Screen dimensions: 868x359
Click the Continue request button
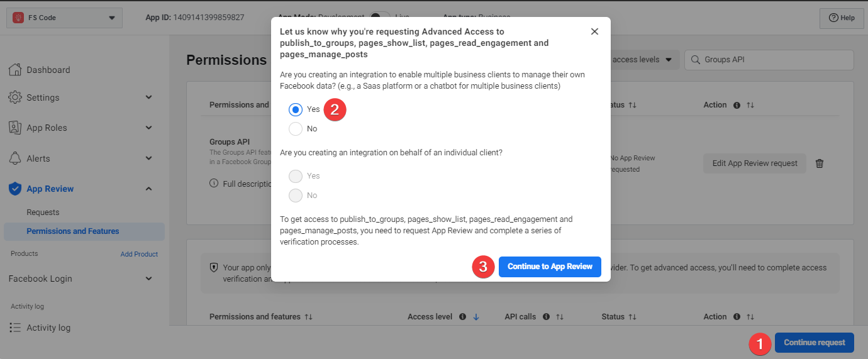pyautogui.click(x=815, y=343)
